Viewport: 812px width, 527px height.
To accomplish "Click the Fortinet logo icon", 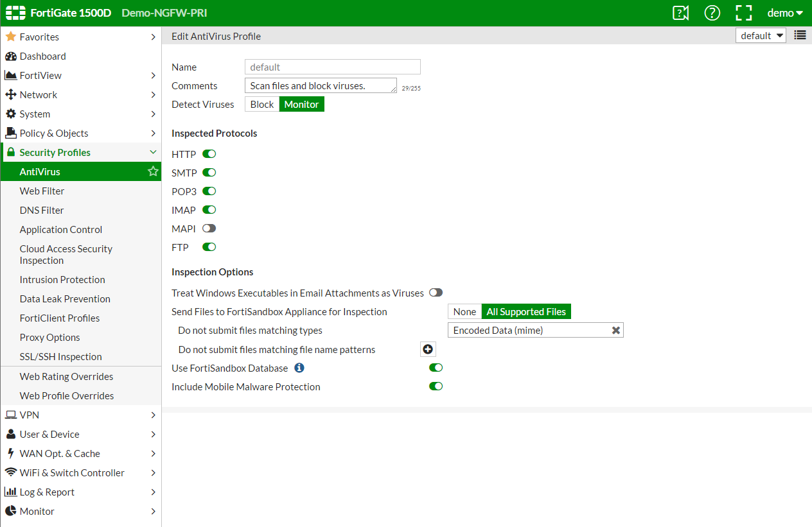I will [x=15, y=13].
